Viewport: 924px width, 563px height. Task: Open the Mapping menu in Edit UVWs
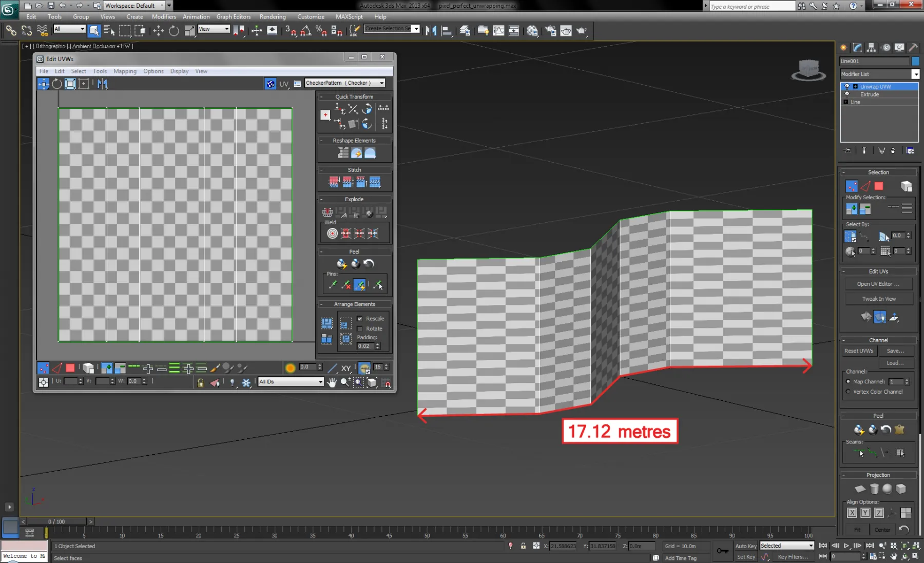(x=125, y=71)
